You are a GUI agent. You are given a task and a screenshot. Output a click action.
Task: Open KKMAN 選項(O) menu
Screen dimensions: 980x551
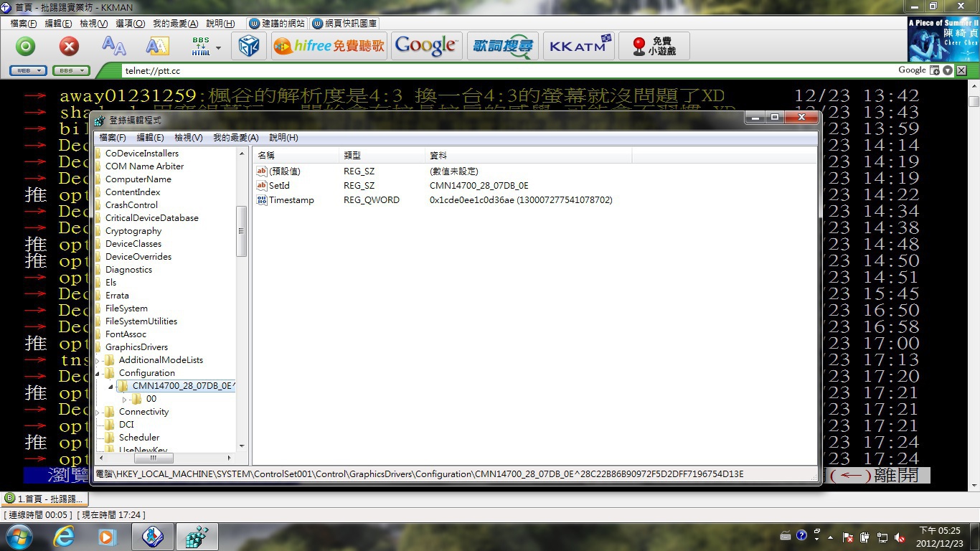click(x=130, y=24)
